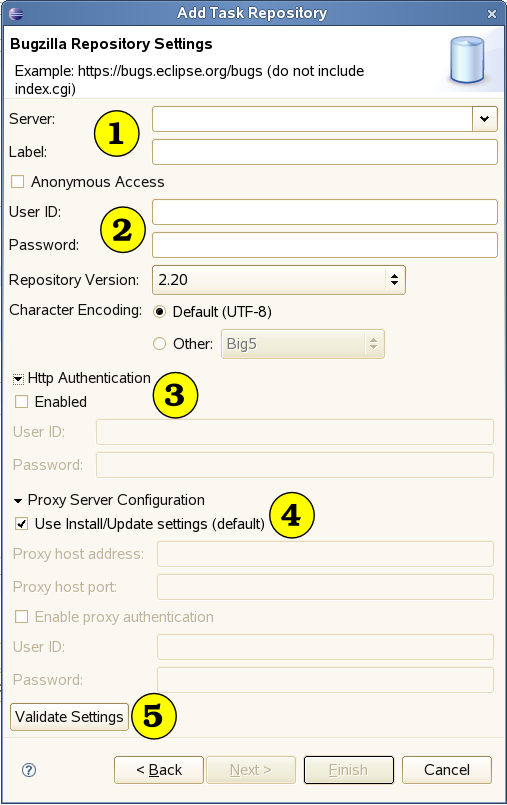Focus the Label text field
The image size is (507, 805).
click(x=325, y=152)
